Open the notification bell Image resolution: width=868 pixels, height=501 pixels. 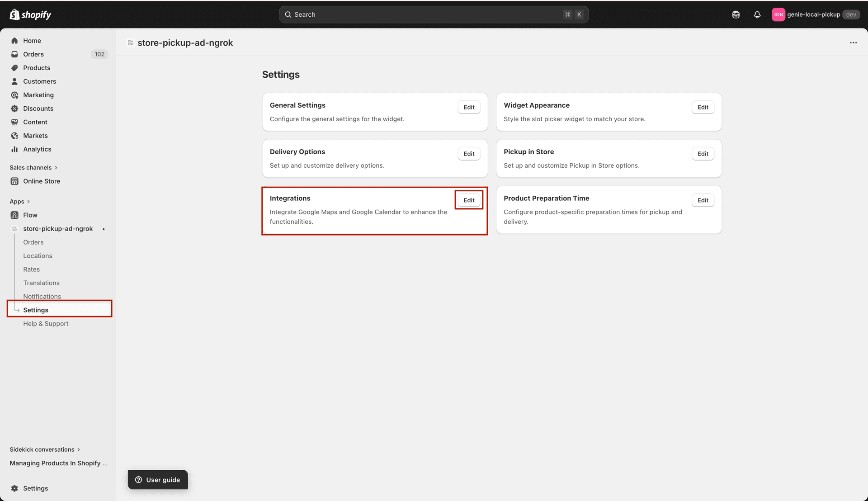(x=757, y=14)
